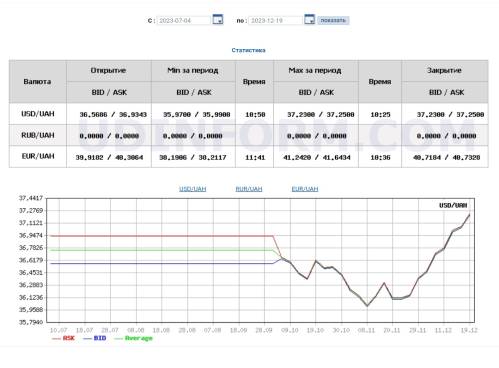Click the green Average legend entry
Viewport: 499px width, 368px height.
pyautogui.click(x=133, y=338)
